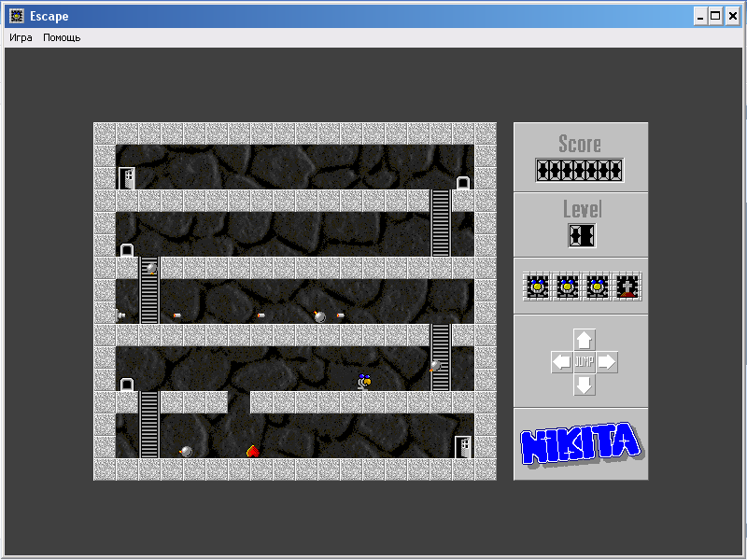Viewport: 747px width, 560px height.
Task: Click the arched doorway at top-right floor
Action: click(463, 182)
